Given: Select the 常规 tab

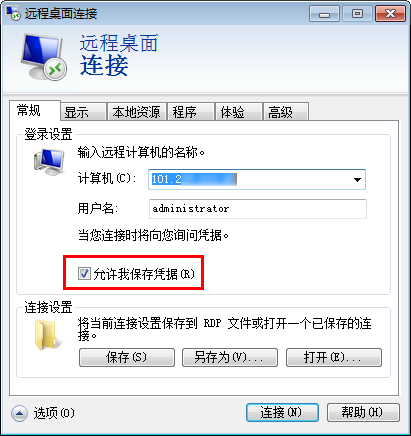Looking at the screenshot, I should tap(35, 110).
